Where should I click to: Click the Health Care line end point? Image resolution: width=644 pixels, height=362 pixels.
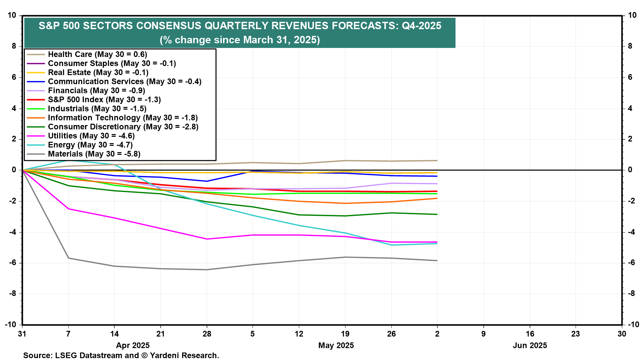437,161
